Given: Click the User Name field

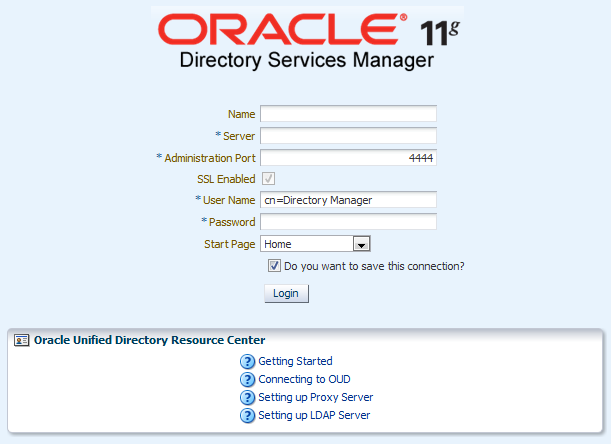Looking at the screenshot, I should (348, 200).
